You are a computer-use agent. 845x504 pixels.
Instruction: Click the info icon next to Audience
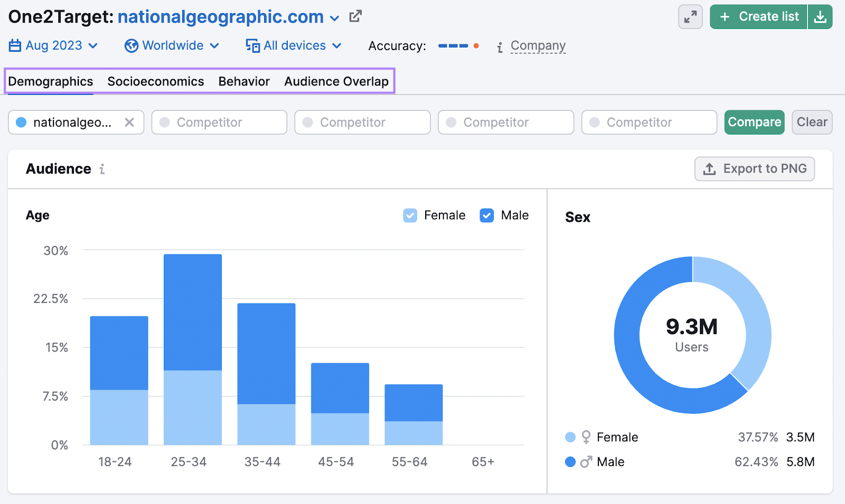tap(102, 169)
